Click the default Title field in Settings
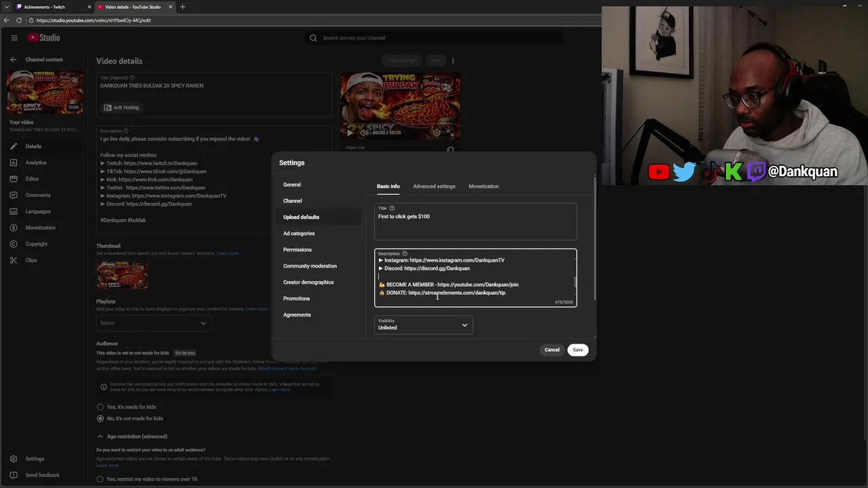This screenshot has height=488, width=868. click(x=475, y=222)
